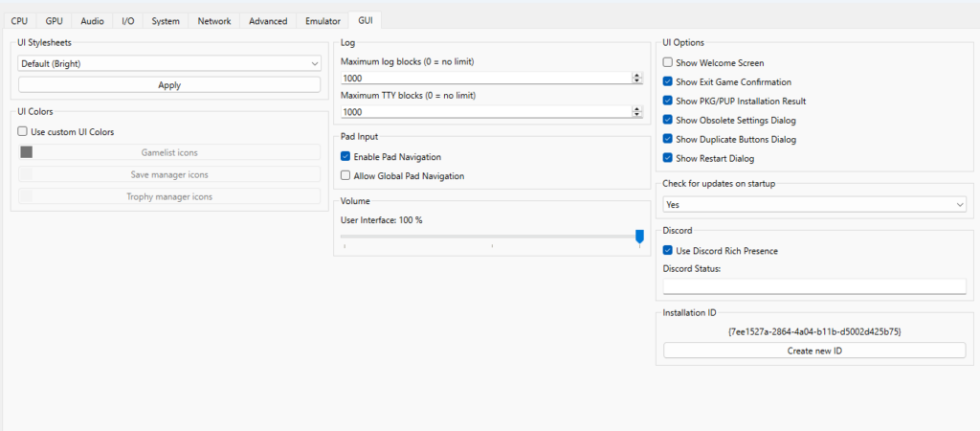The width and height of the screenshot is (980, 431).
Task: Expand Check for updates on startup dropdown
Action: click(814, 204)
